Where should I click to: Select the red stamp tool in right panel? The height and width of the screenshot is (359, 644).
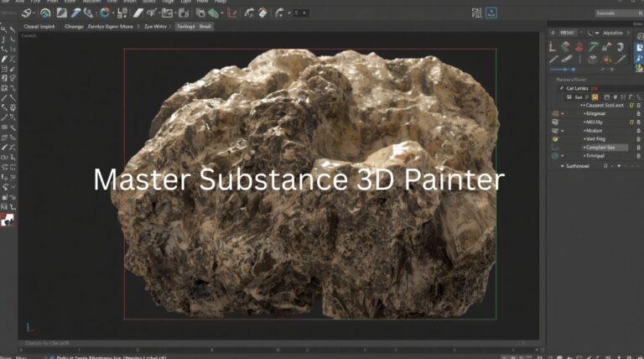(579, 47)
